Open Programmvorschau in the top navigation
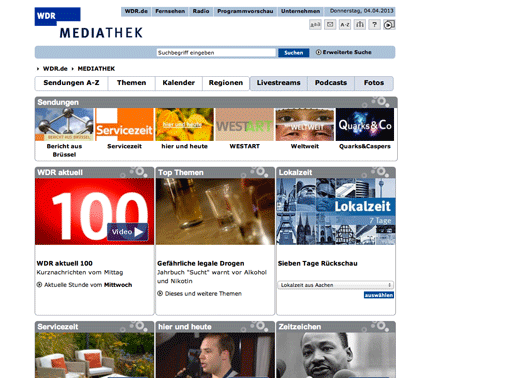This screenshot has width=517, height=378. point(245,11)
